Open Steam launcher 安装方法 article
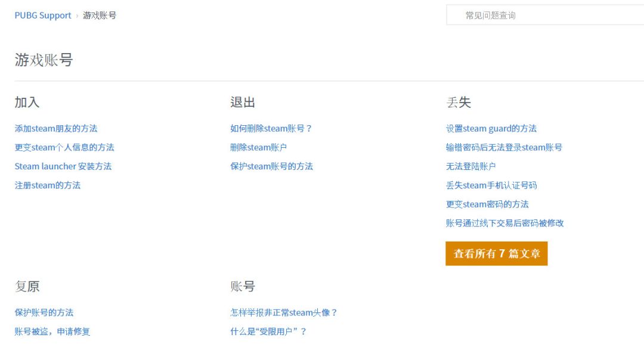The height and width of the screenshot is (353, 644). (63, 166)
